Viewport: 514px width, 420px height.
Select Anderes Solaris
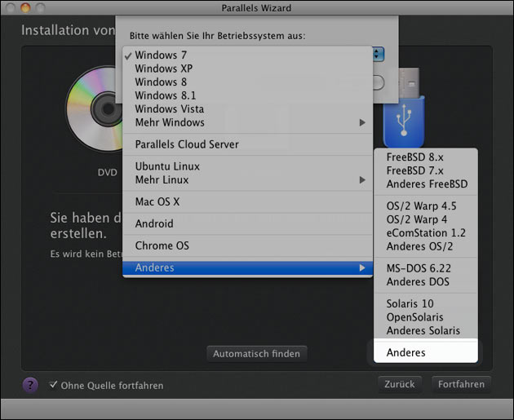tap(426, 330)
